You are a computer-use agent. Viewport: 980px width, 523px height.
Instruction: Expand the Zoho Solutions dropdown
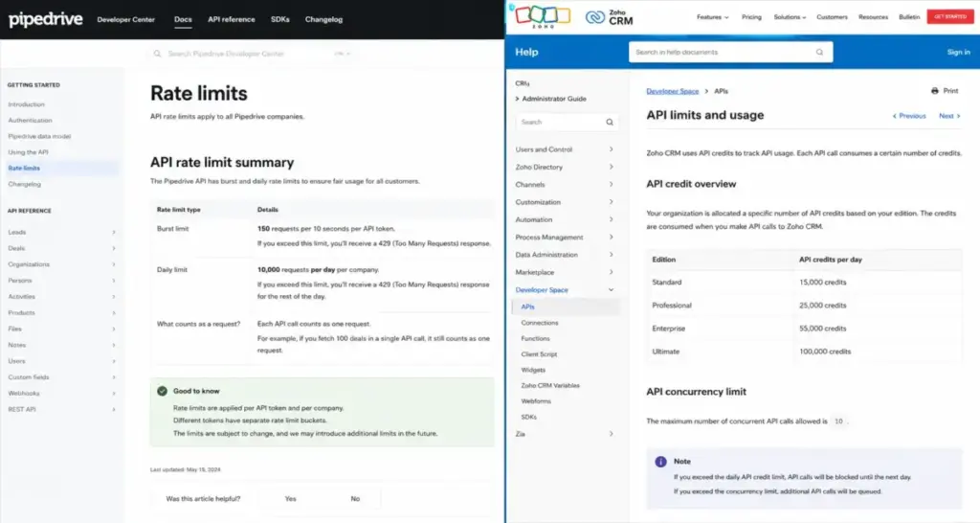click(790, 17)
